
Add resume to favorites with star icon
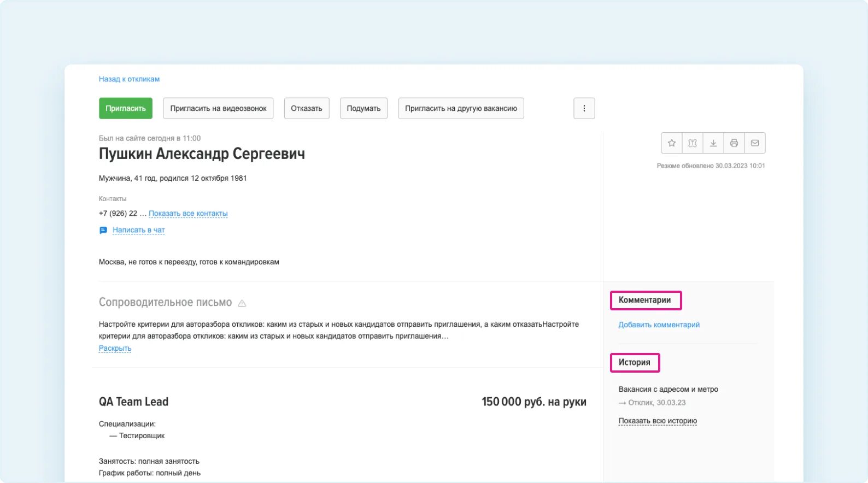tap(672, 143)
